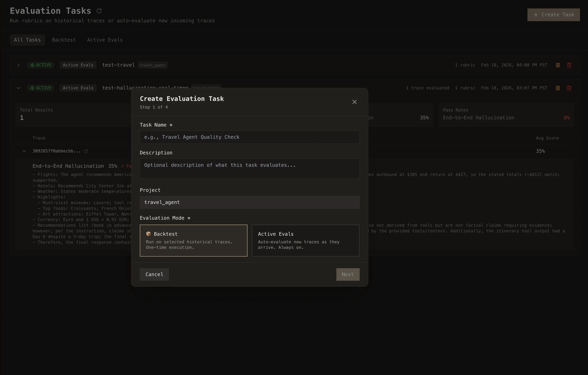
Task: Pause the test-hallucination-real-time task
Action: tap(558, 88)
